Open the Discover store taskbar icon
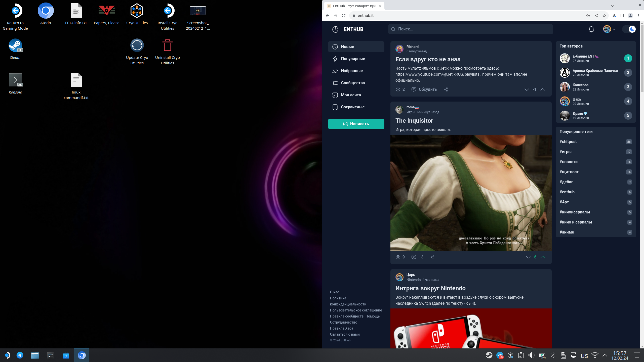Image resolution: width=644 pixels, height=362 pixels. pyautogui.click(x=66, y=355)
